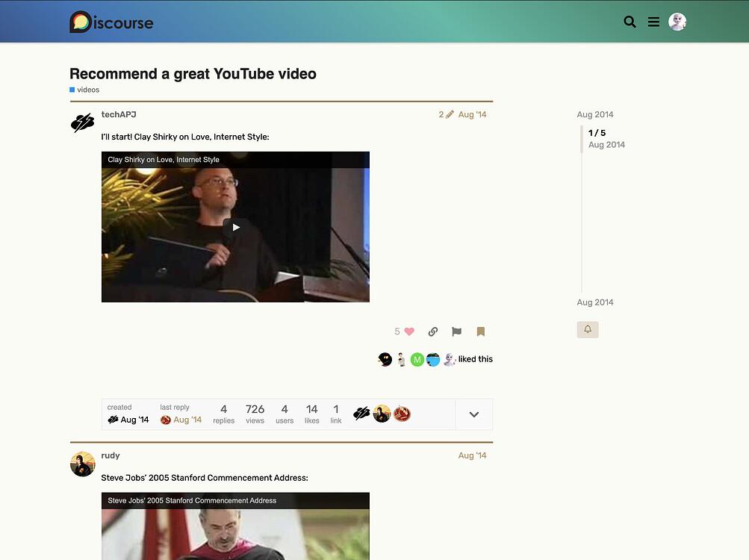Viewport: 749px width, 560px height.
Task: Like the first post with heart
Action: (408, 332)
